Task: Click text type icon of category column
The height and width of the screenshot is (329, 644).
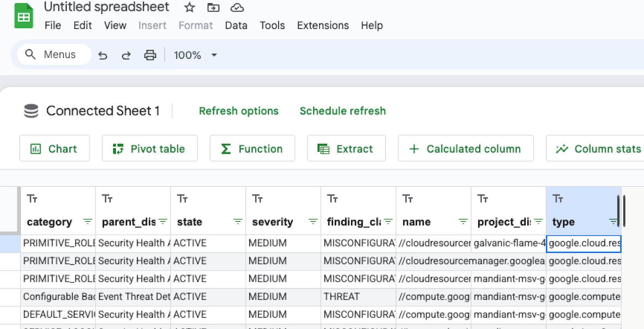Action: click(32, 199)
